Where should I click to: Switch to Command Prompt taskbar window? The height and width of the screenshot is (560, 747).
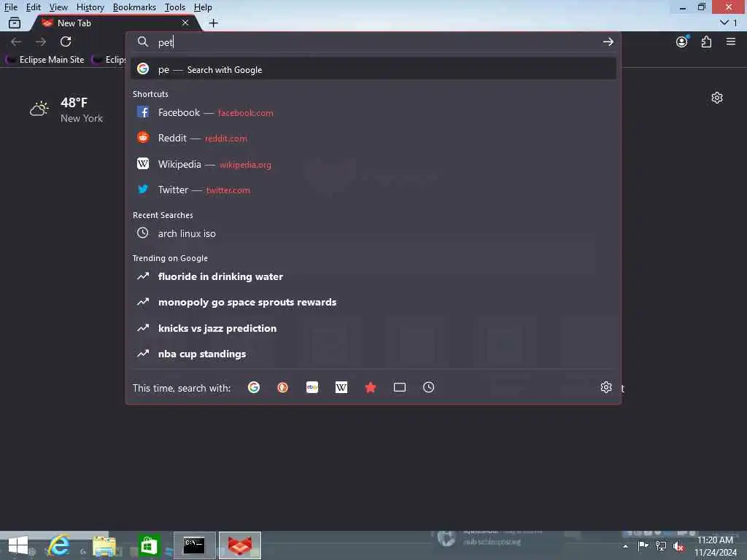[x=194, y=545]
